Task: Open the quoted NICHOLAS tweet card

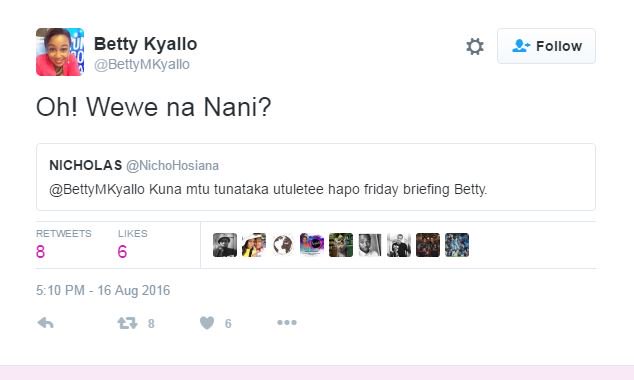Action: point(316,177)
